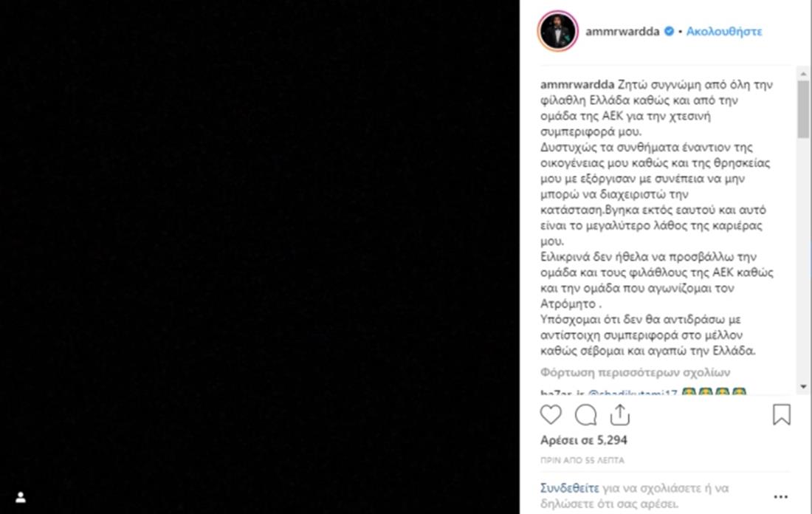Click the comment speech bubble icon
Viewport: 812px width, 514px height.
point(585,415)
